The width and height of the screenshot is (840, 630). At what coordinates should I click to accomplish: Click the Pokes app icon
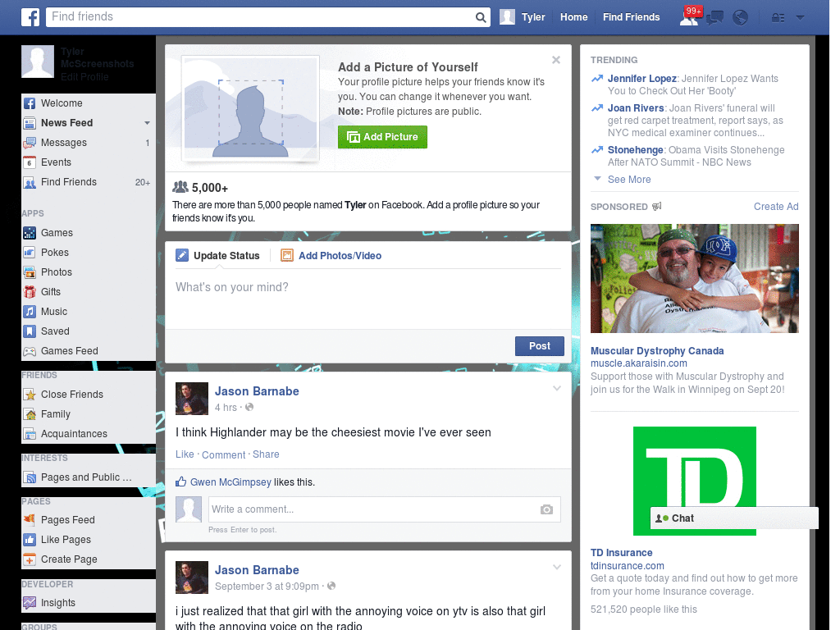(x=30, y=253)
